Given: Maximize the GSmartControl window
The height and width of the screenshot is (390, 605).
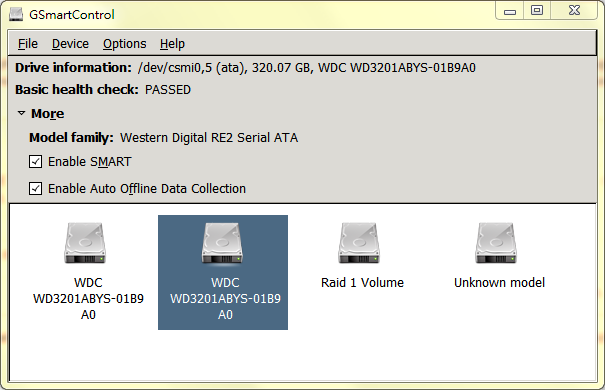Looking at the screenshot, I should click(x=537, y=10).
